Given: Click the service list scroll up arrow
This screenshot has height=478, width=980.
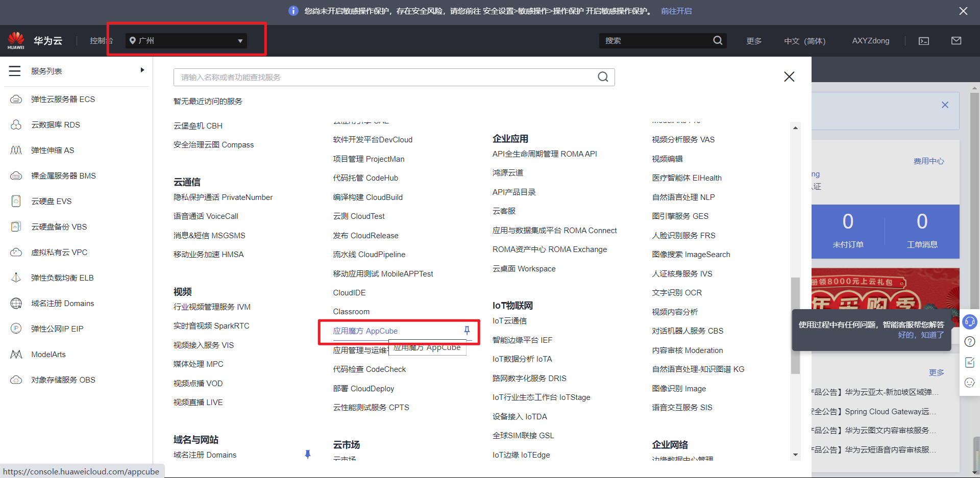Looking at the screenshot, I should [x=795, y=128].
